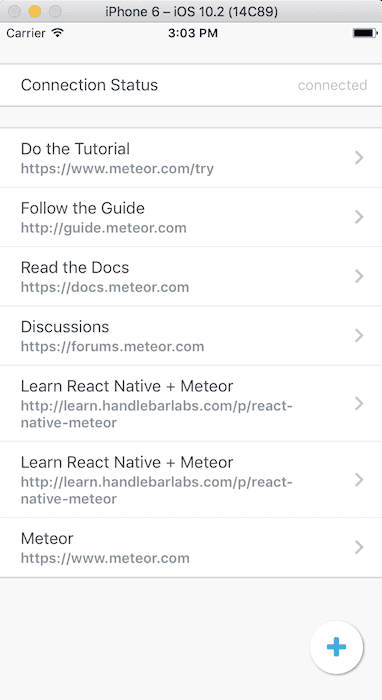Tap chevron of second Learn React Native item
The height and width of the screenshot is (700, 382).
coord(359,480)
